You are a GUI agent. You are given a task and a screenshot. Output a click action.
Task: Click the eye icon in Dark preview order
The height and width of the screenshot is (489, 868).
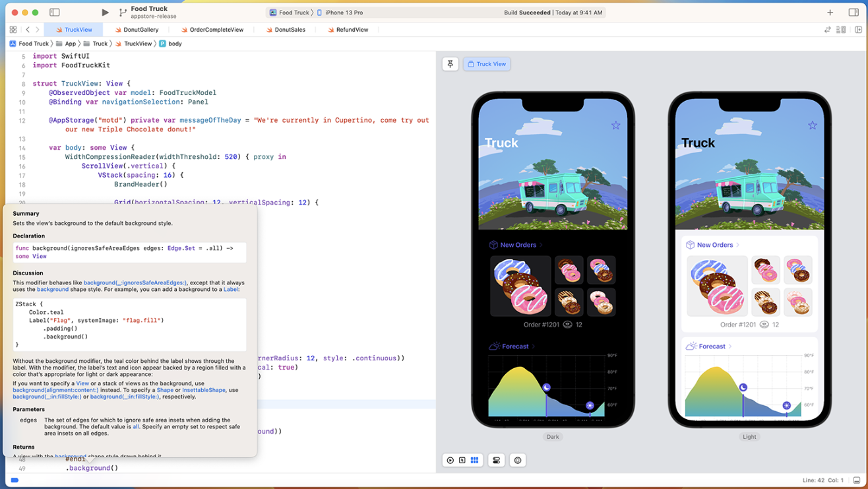point(567,325)
